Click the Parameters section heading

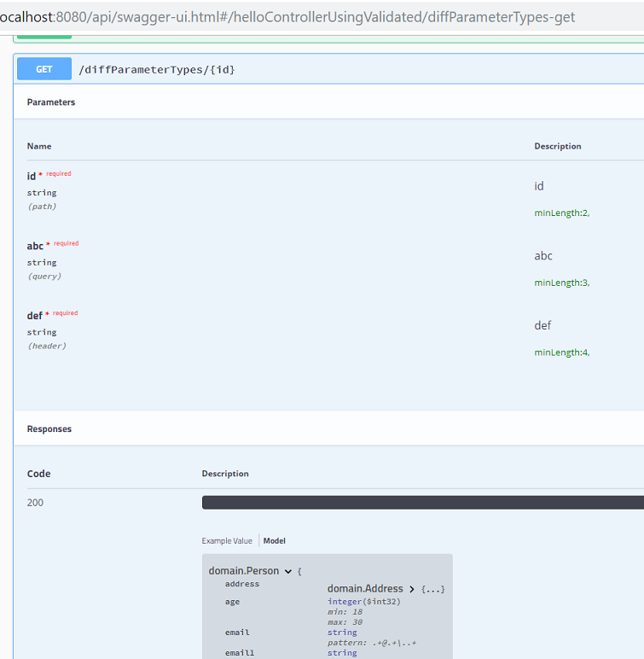pos(51,102)
